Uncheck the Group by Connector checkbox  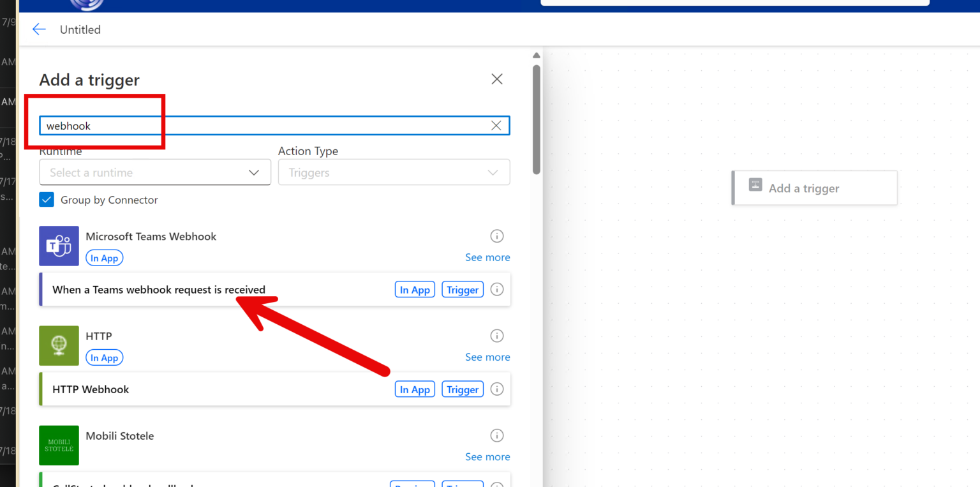click(x=47, y=200)
